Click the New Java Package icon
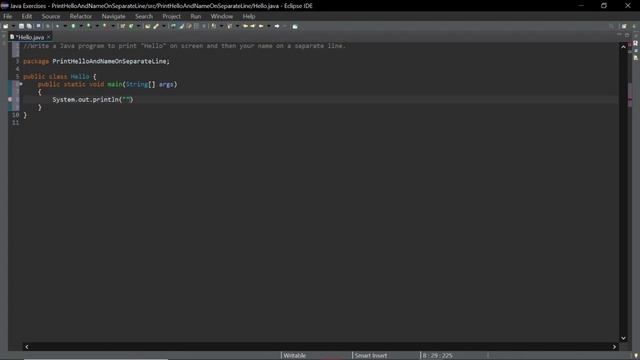The width and height of the screenshot is (640, 360). pyautogui.click(x=122, y=26)
